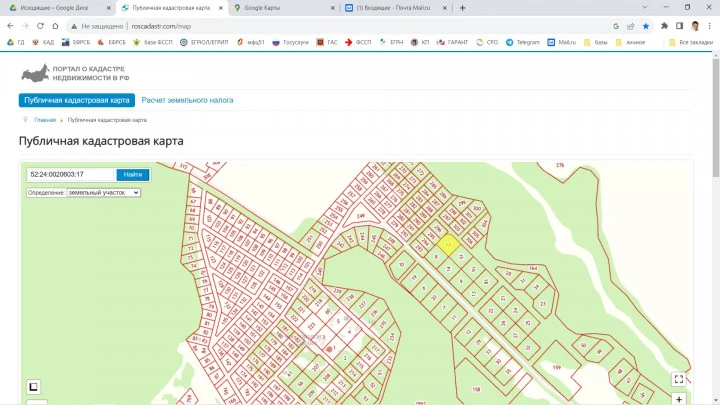Image resolution: width=720 pixels, height=405 pixels.
Task: Open the map layers square button
Action: point(34,387)
